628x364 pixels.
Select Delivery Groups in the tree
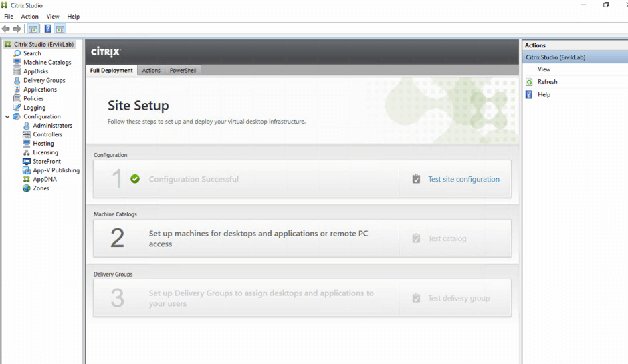tap(44, 80)
